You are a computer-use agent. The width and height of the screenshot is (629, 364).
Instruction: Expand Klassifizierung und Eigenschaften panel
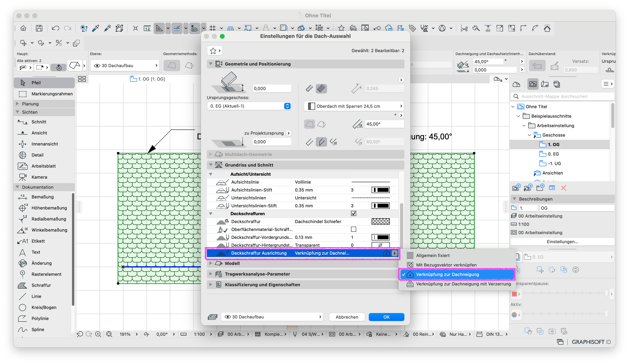(211, 285)
